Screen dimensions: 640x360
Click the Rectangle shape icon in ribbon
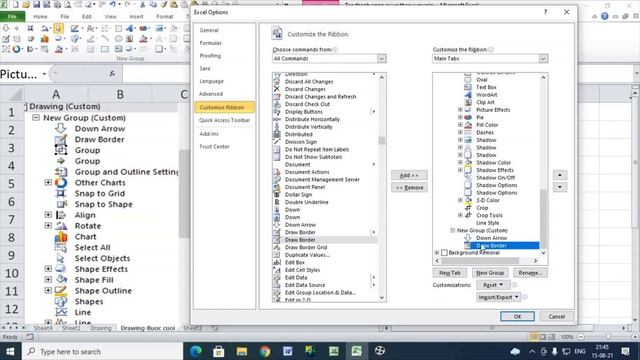tap(105, 49)
